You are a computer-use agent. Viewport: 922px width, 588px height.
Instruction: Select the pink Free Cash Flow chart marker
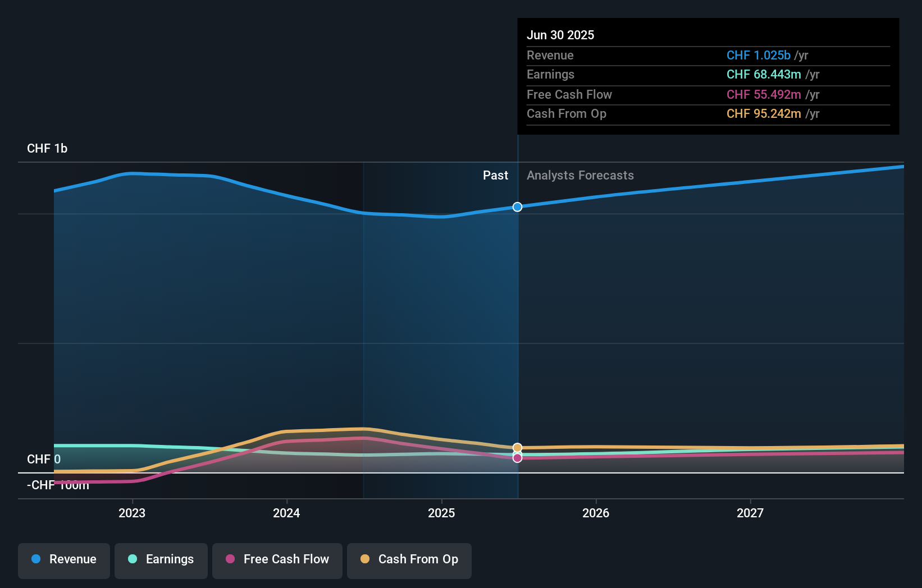coord(517,458)
